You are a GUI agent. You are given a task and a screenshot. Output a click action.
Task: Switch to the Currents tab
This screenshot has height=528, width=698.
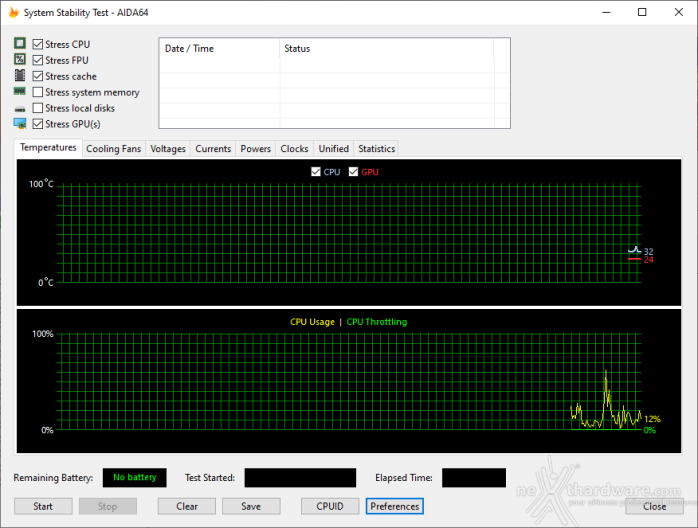pyautogui.click(x=213, y=149)
